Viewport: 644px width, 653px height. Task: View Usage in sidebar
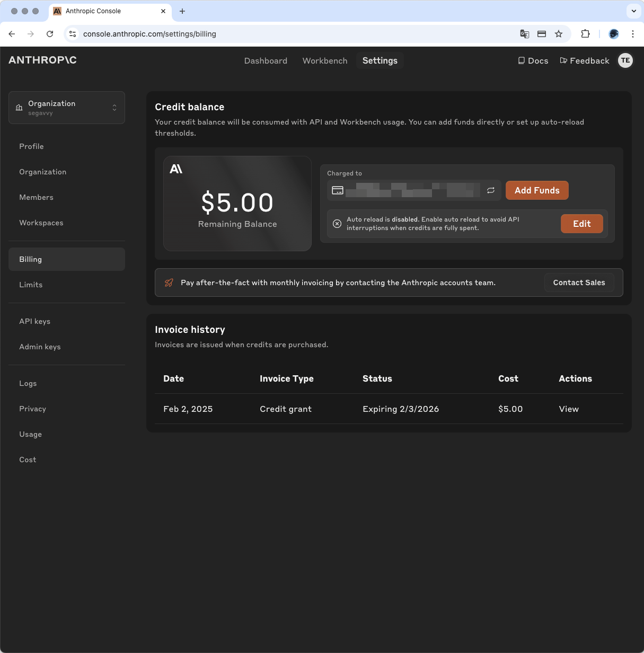tap(67, 434)
